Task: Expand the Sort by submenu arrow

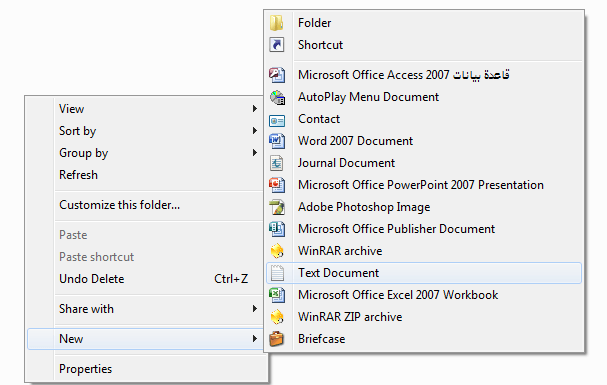Action: (255, 131)
